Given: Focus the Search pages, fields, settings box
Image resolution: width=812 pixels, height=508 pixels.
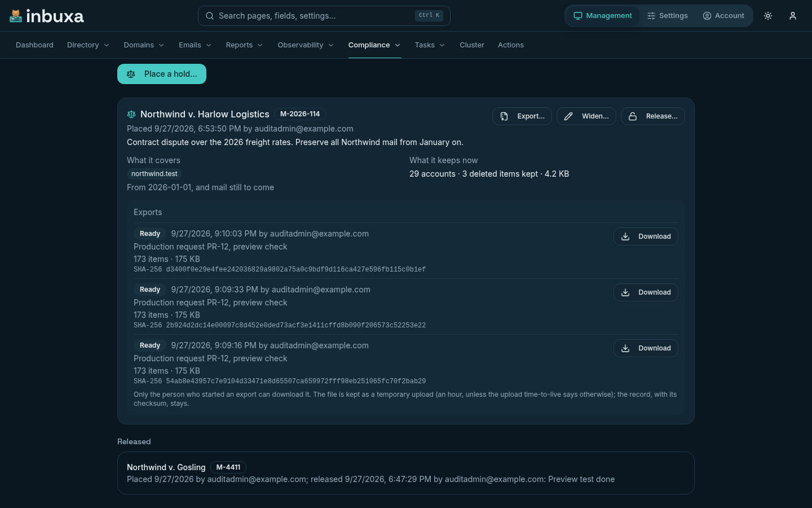Looking at the screenshot, I should point(324,16).
